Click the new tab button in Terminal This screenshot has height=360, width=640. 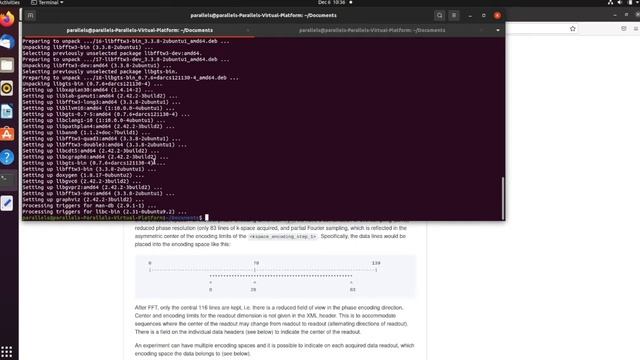(31, 16)
